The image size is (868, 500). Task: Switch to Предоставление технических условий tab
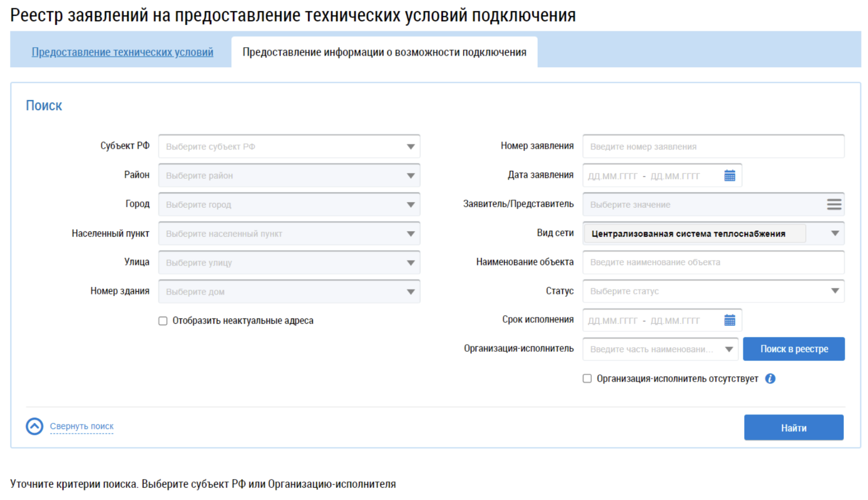click(122, 52)
